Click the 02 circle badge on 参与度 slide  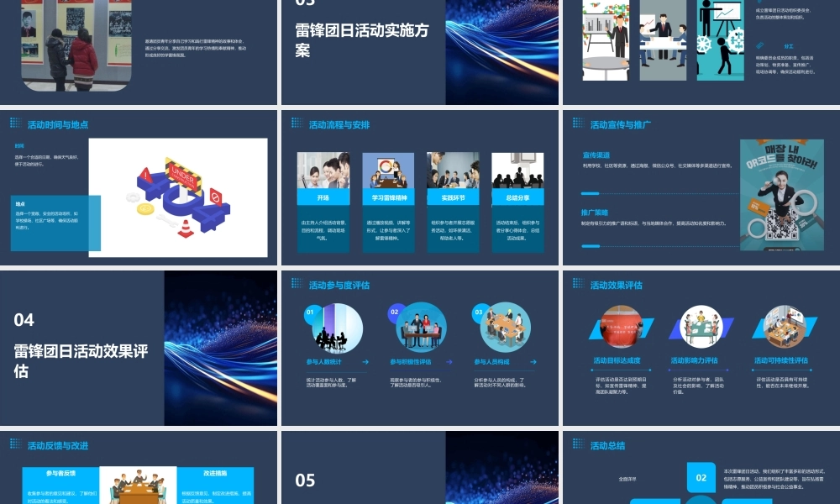click(395, 312)
